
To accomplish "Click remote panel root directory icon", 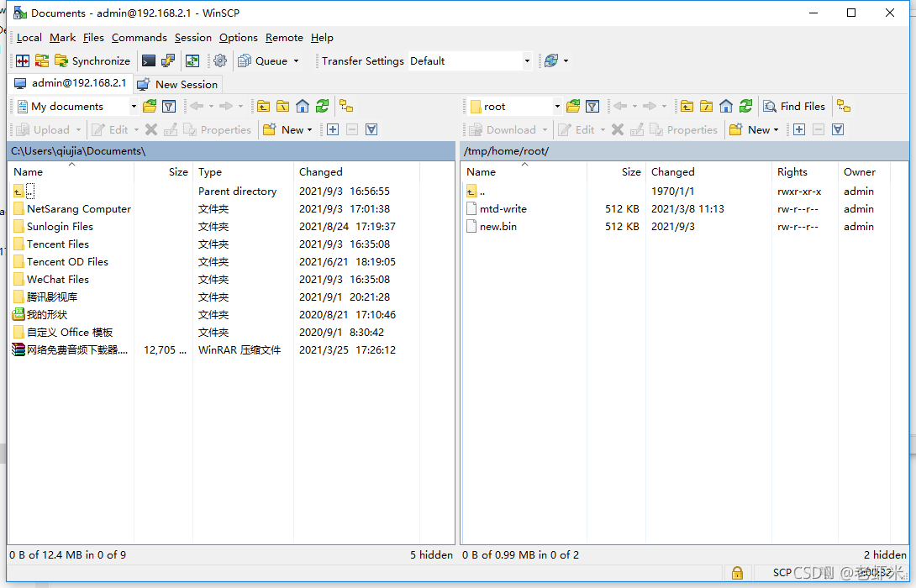I will click(x=706, y=107).
